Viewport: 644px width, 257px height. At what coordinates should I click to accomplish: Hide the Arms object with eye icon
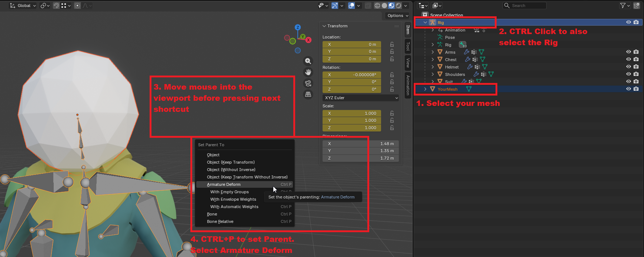tap(628, 52)
